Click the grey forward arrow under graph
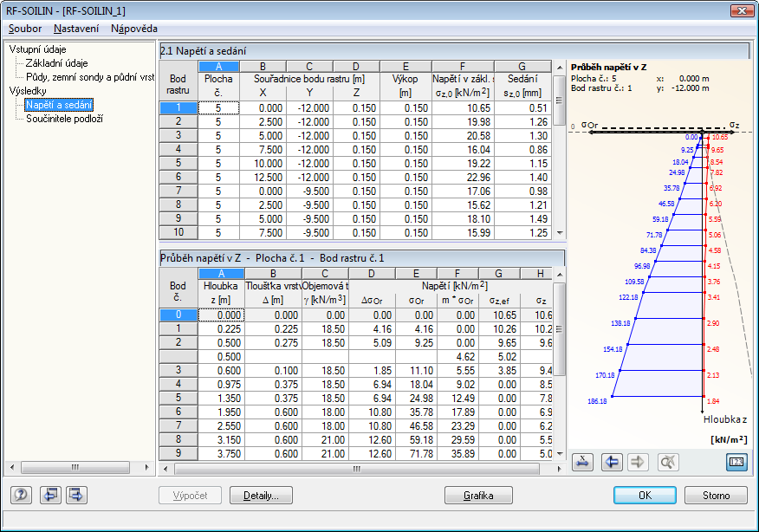The image size is (759, 532). pyautogui.click(x=638, y=463)
